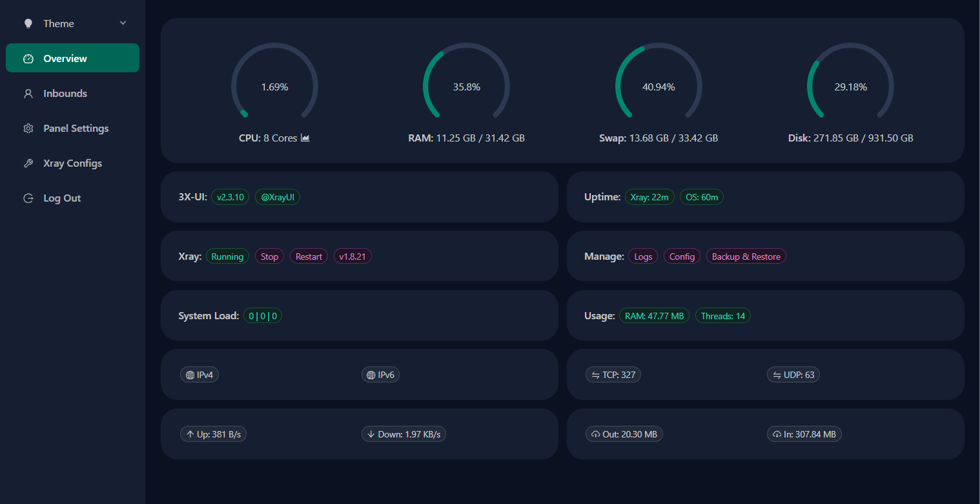Click the wrench icon beside Xray Configs
This screenshot has height=504, width=980.
coord(28,163)
